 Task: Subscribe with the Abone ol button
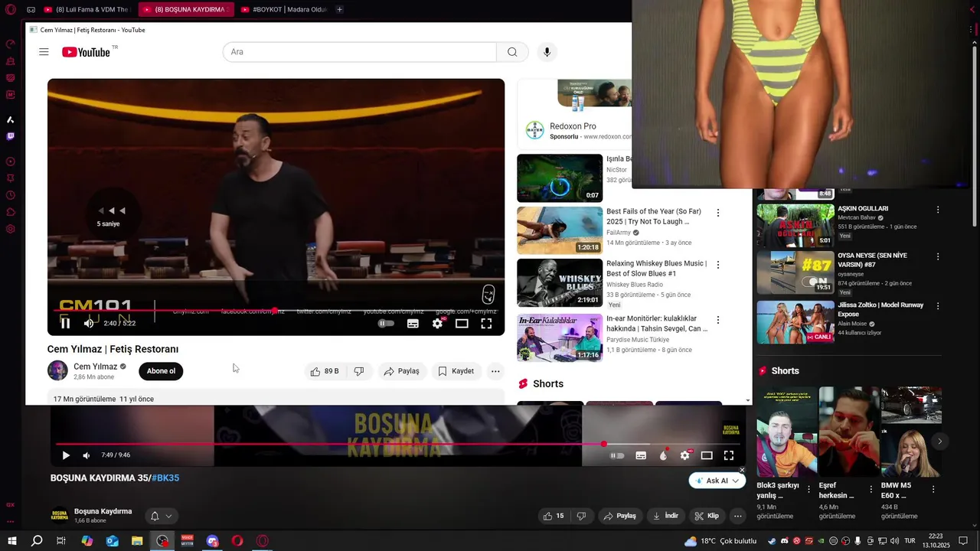(x=161, y=371)
